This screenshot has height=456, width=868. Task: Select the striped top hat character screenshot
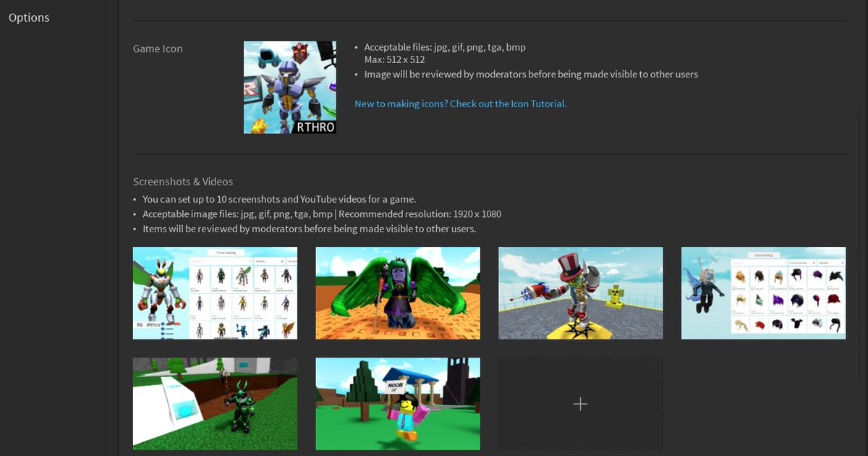coord(581,293)
